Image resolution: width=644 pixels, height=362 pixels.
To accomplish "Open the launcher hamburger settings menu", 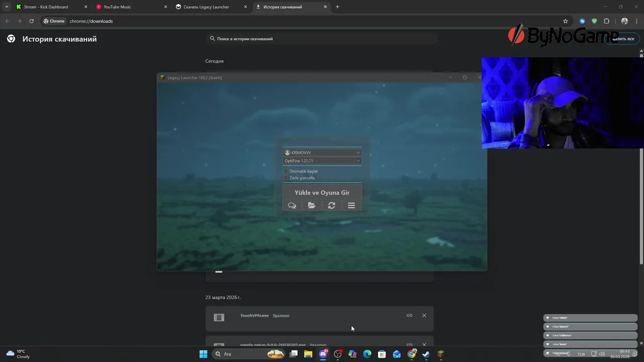I will pos(352,205).
